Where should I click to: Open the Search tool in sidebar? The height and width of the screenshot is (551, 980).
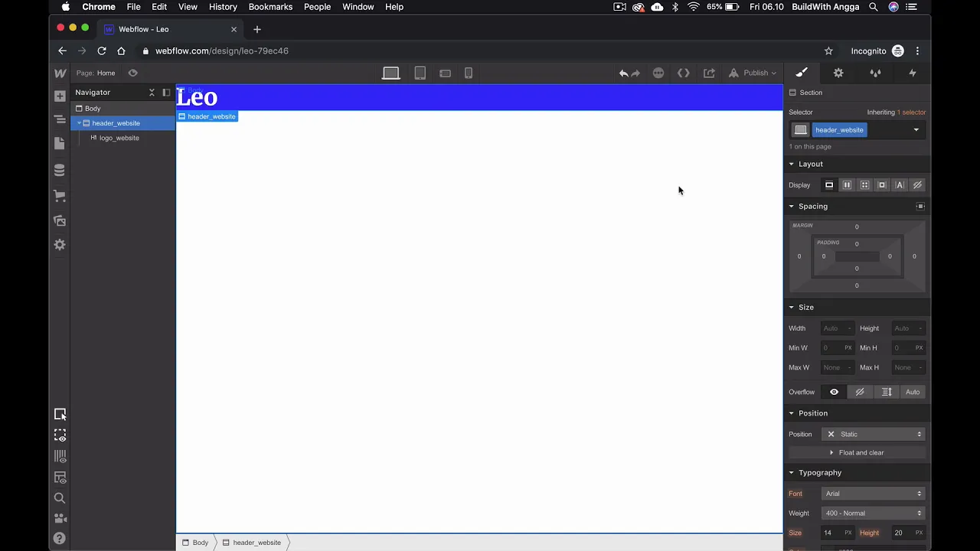coord(60,498)
